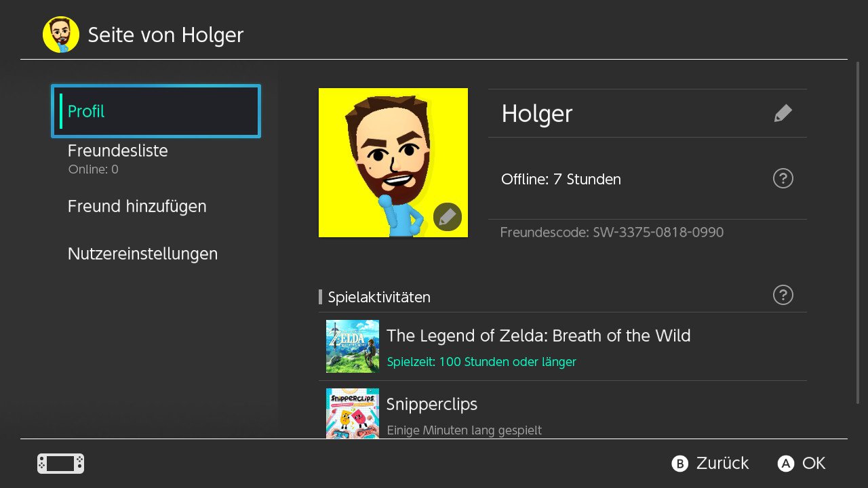Select the Profil menu item
The width and height of the screenshot is (868, 488).
(156, 111)
